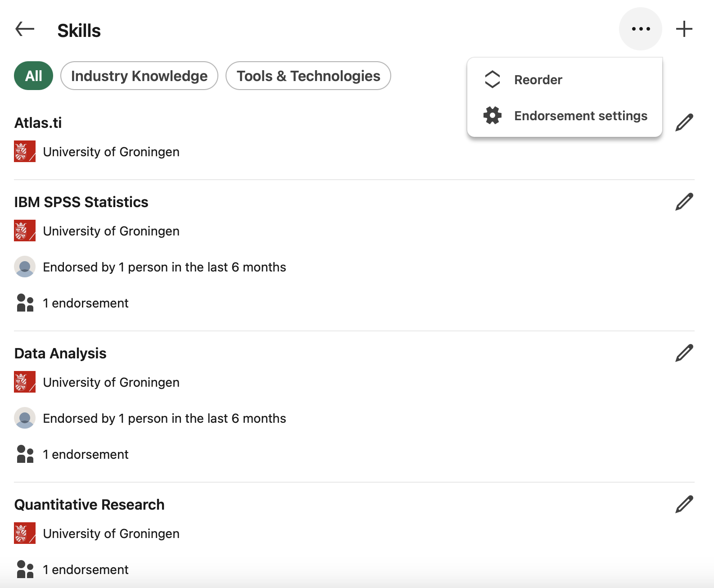Open University of Groningen under Atlas.ti
The width and height of the screenshot is (714, 588).
[111, 152]
